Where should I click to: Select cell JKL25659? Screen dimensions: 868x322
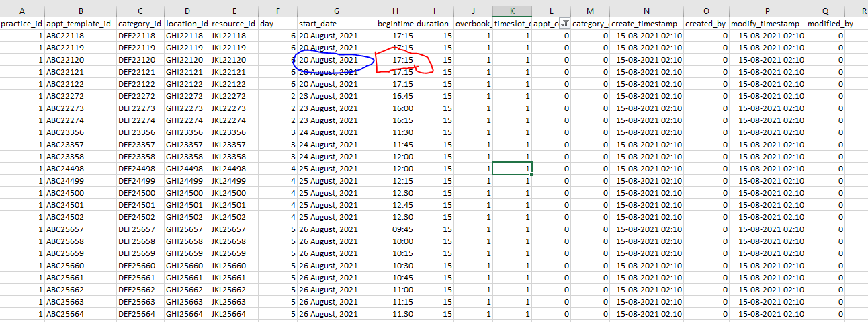pyautogui.click(x=233, y=253)
